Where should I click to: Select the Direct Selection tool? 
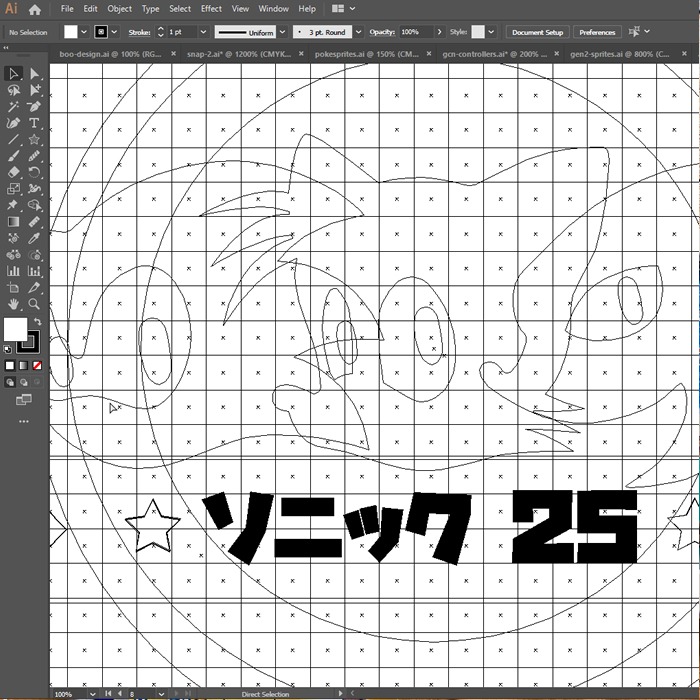(34, 74)
